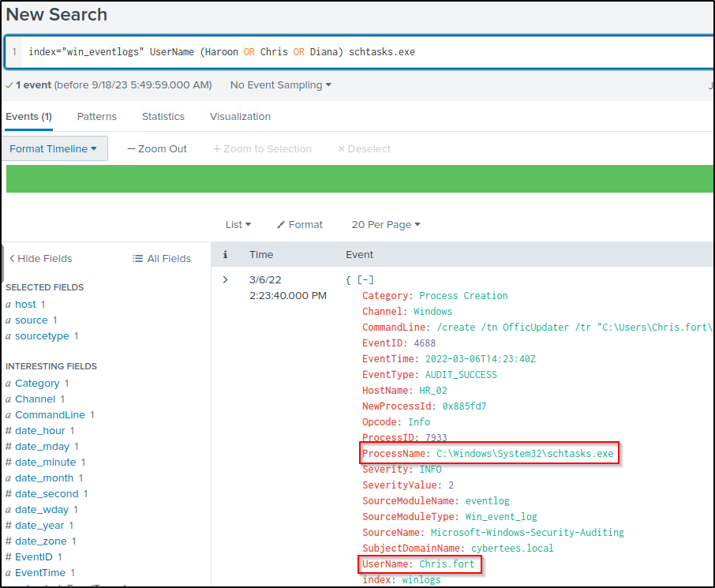Screen dimensions: 715x588
Task: Click the search query input field
Action: click(355, 51)
